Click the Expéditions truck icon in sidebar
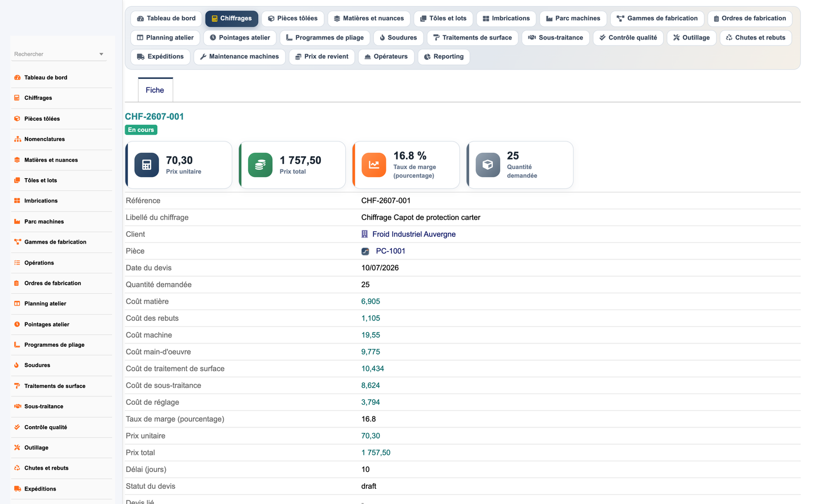 [x=17, y=489]
